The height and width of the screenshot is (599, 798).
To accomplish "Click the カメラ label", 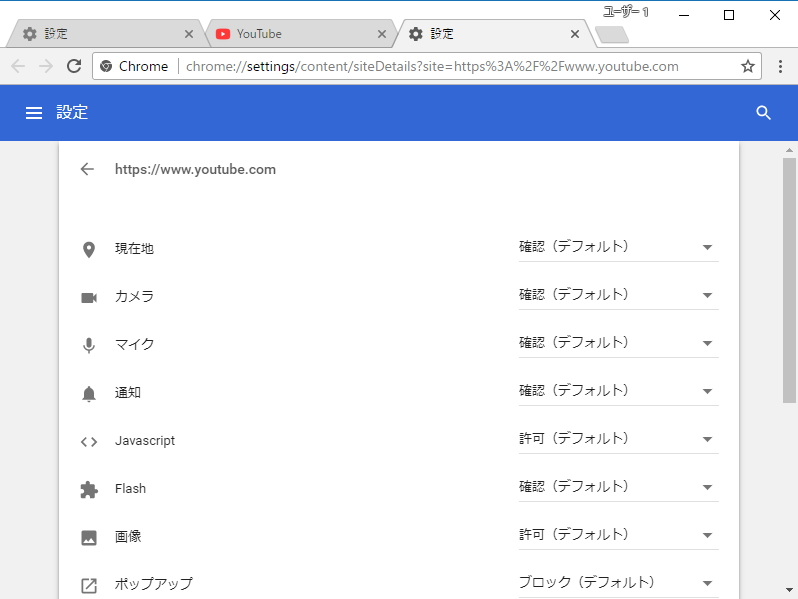I will pos(134,296).
